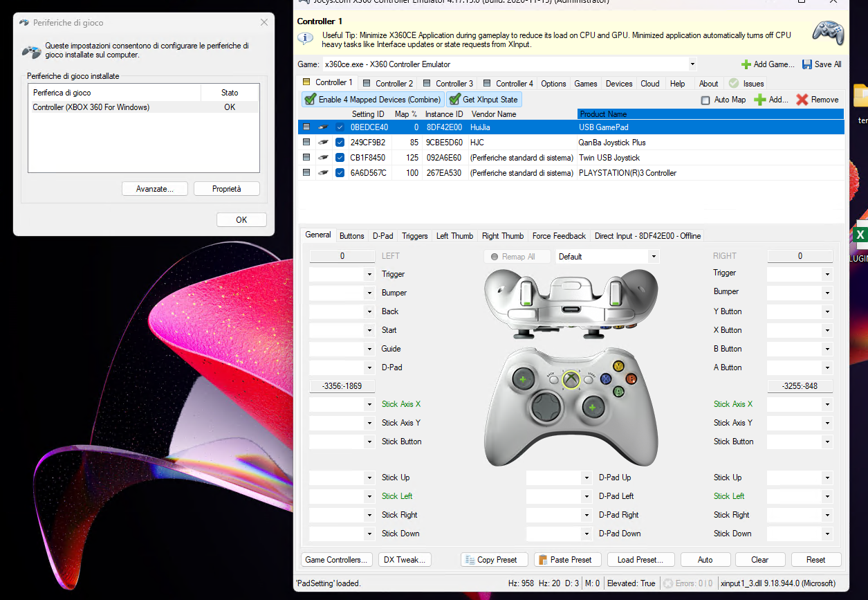
Task: Open the Buttons tab
Action: click(x=352, y=236)
